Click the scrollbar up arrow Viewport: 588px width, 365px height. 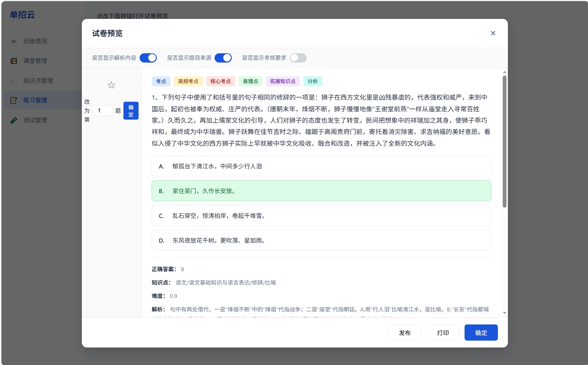tap(504, 72)
